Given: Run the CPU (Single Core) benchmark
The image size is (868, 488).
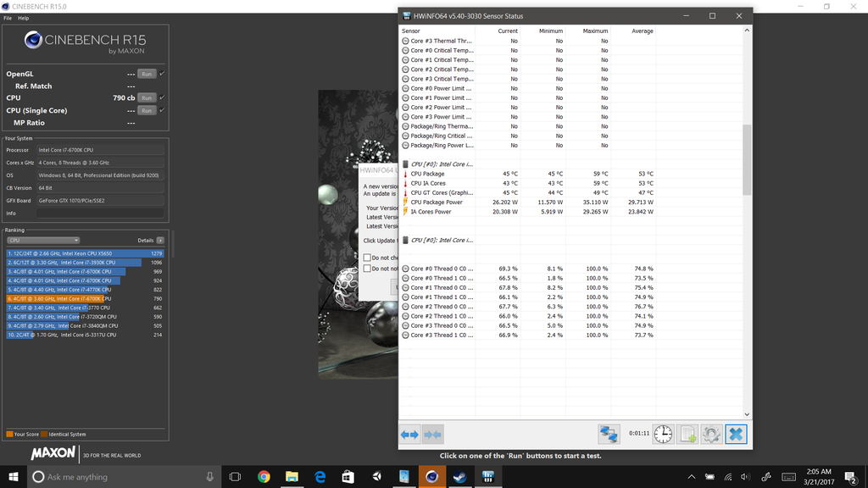Looking at the screenshot, I should [147, 111].
